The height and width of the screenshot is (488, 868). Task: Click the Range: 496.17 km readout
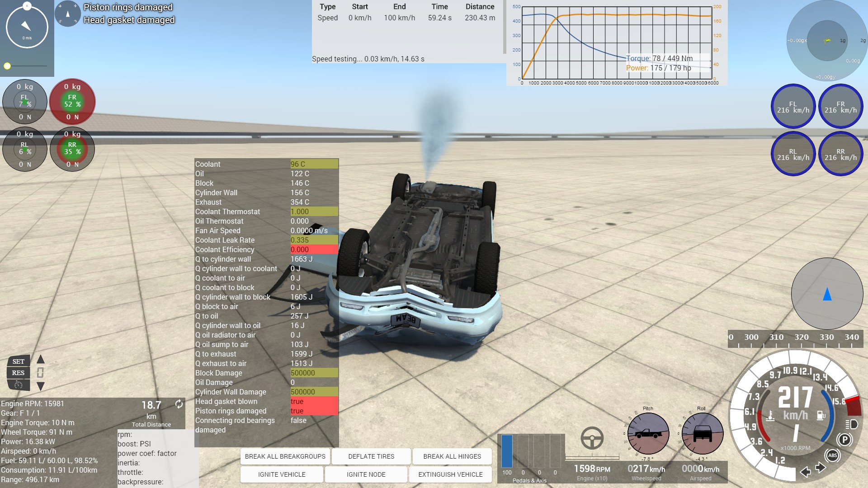30,479
